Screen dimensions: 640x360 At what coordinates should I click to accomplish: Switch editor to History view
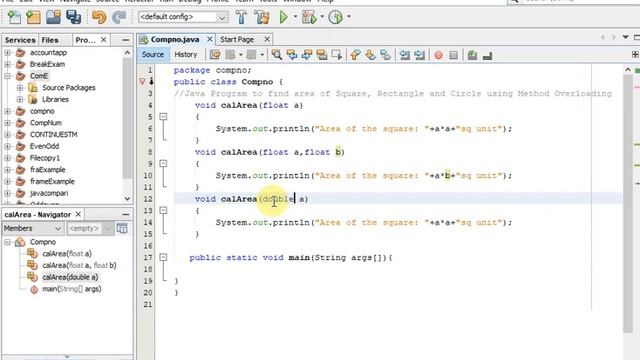pyautogui.click(x=186, y=54)
